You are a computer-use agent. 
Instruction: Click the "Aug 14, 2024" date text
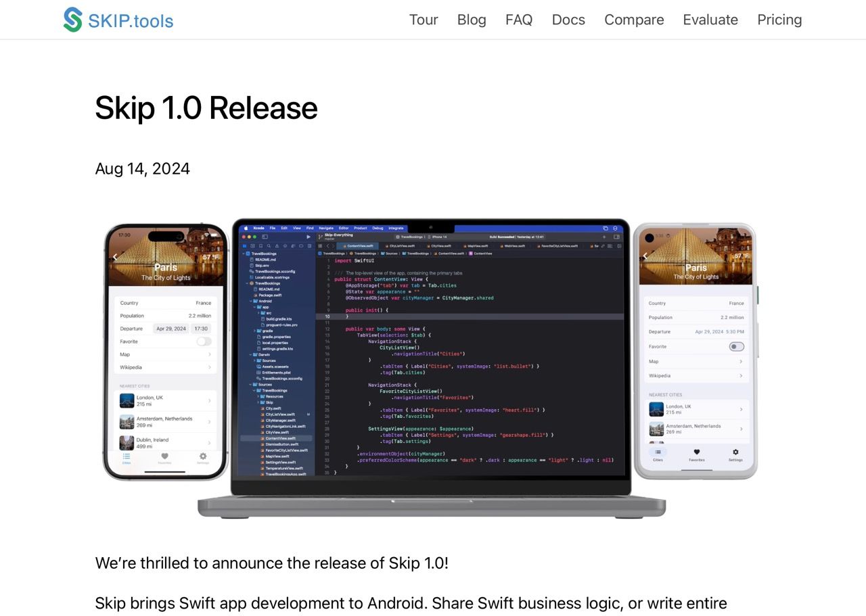[x=143, y=168]
